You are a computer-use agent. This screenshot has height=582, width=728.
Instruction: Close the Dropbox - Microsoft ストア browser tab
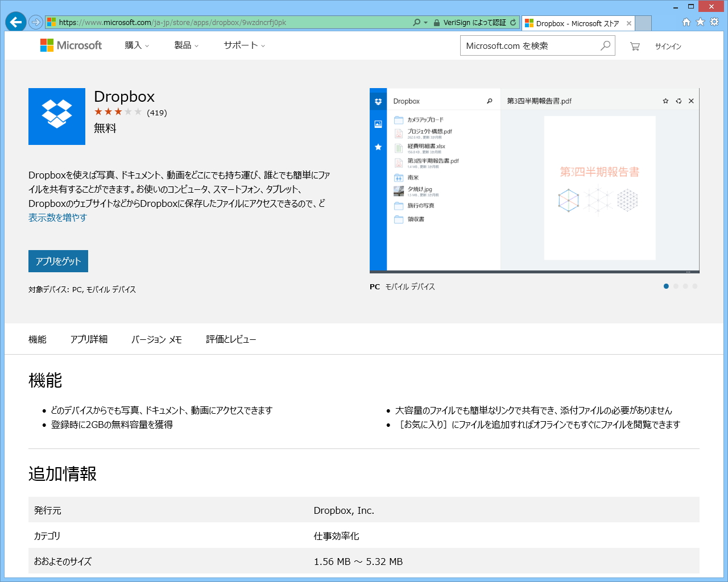pyautogui.click(x=628, y=23)
